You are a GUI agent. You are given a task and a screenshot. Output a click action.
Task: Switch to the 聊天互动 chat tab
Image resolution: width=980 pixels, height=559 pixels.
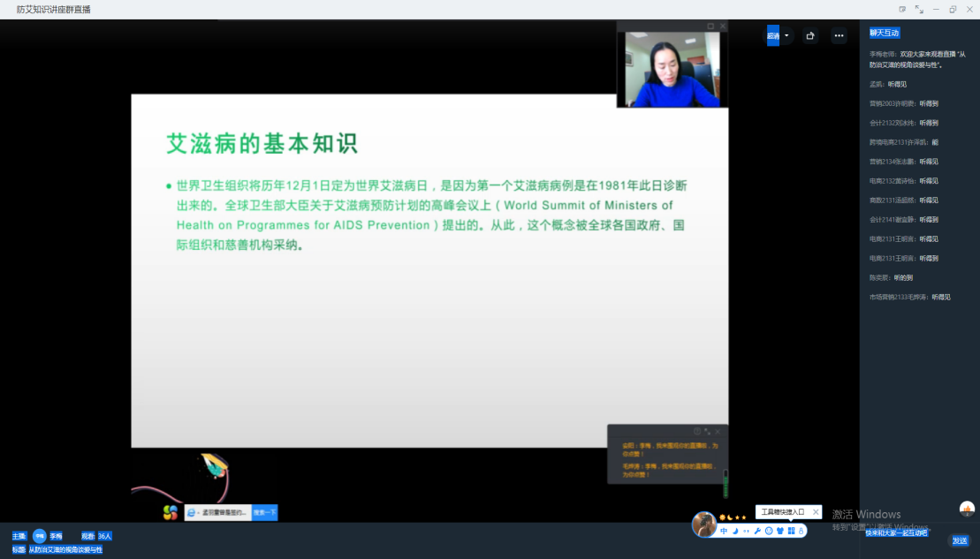[x=884, y=33]
